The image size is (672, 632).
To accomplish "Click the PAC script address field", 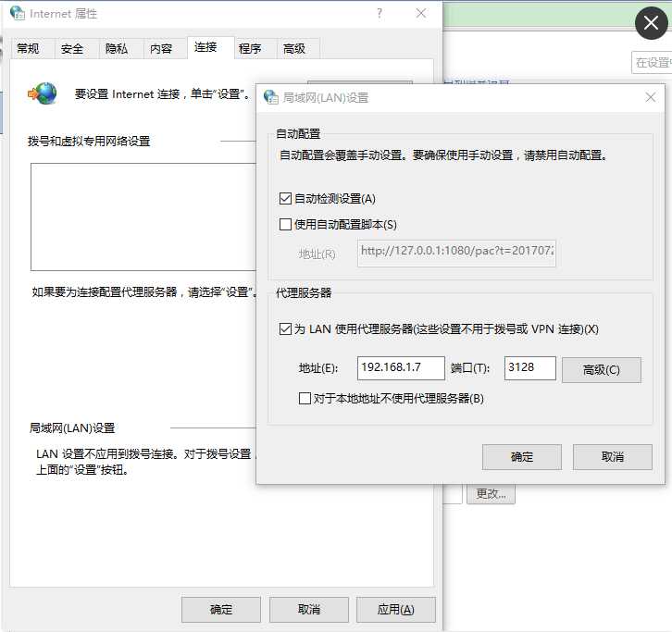I will click(x=456, y=254).
